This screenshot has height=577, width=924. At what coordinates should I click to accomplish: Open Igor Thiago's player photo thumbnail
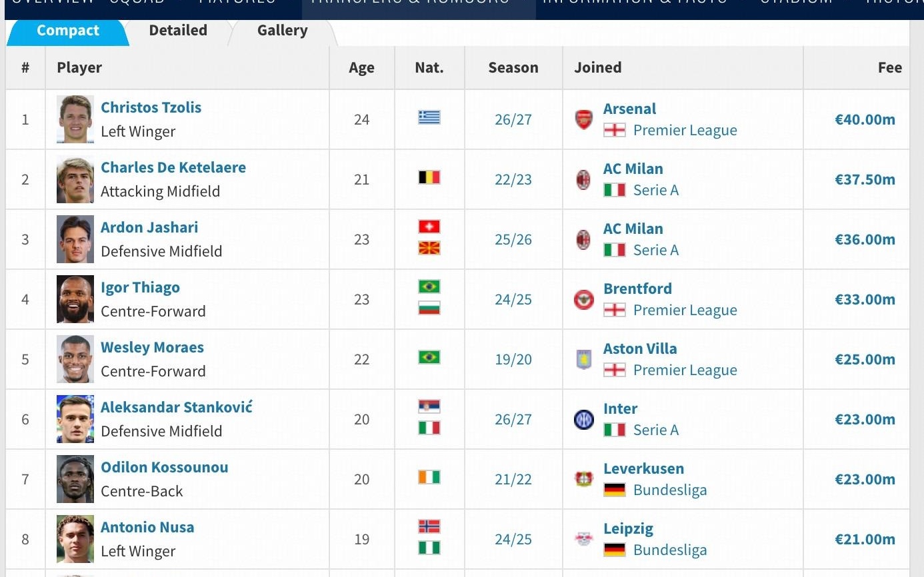click(75, 299)
